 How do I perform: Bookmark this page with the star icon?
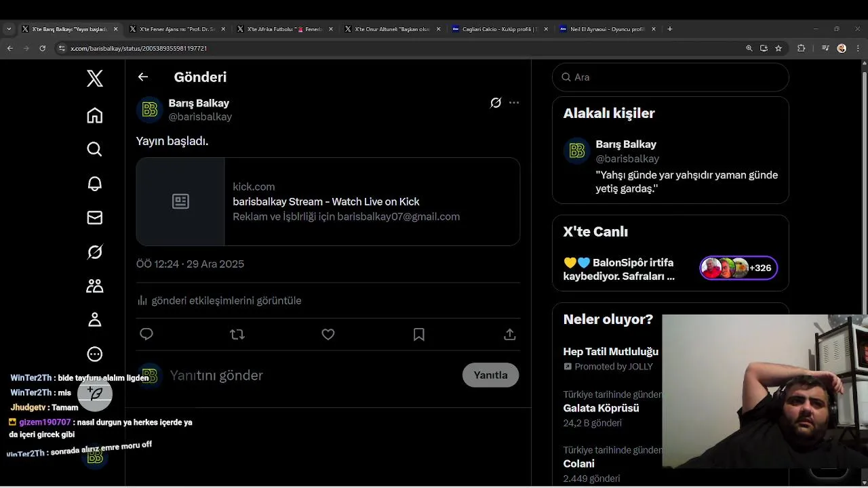[x=778, y=48]
